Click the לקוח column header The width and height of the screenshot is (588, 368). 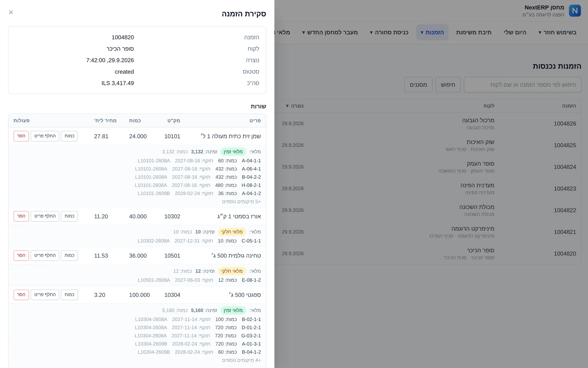(489, 106)
